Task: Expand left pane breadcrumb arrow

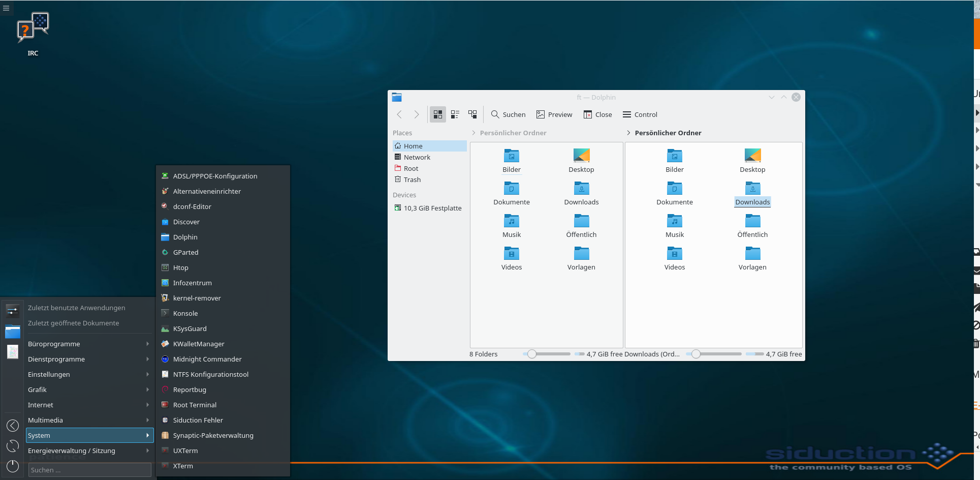Action: (x=473, y=133)
